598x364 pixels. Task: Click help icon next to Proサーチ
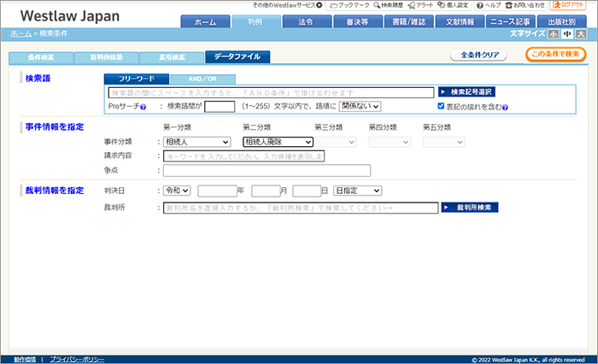click(143, 107)
